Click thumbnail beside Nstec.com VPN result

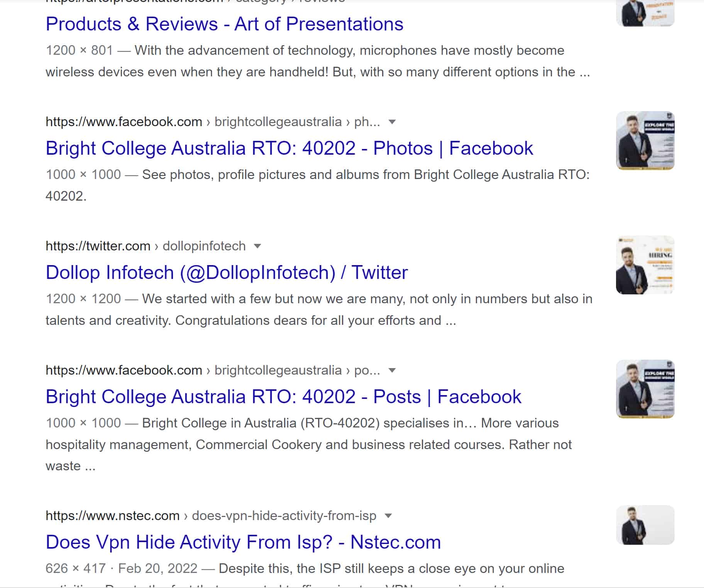645,525
